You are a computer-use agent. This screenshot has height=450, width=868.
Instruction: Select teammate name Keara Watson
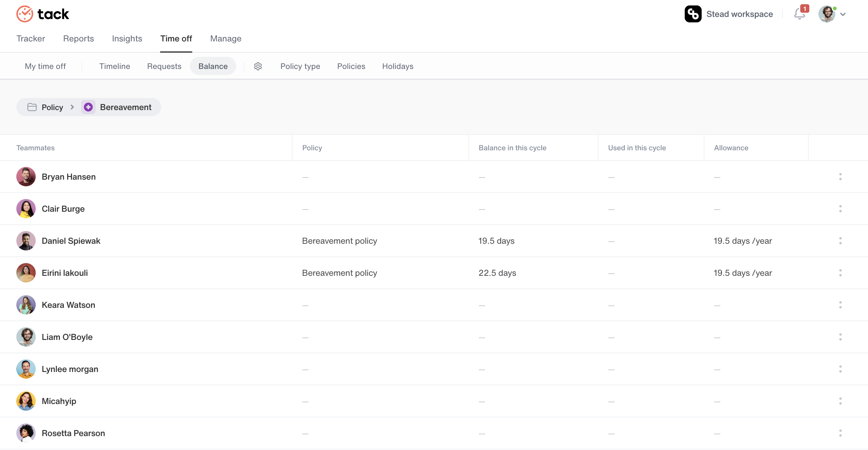click(68, 305)
